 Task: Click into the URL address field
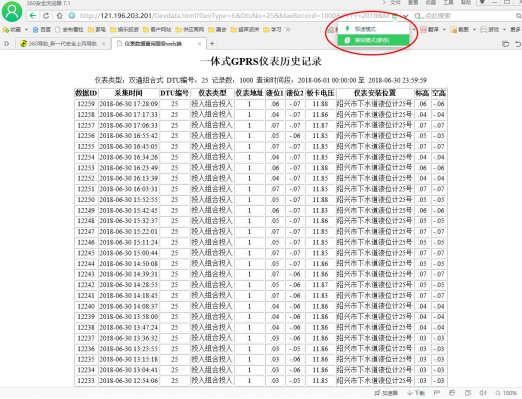pos(233,16)
